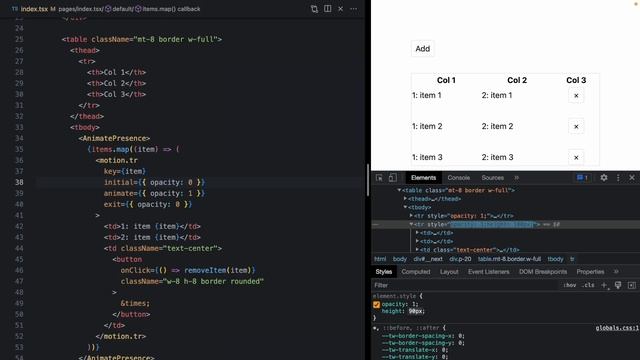This screenshot has width=640, height=360.
Task: Open the DOM Breakpoints sub-tab
Action: (543, 272)
